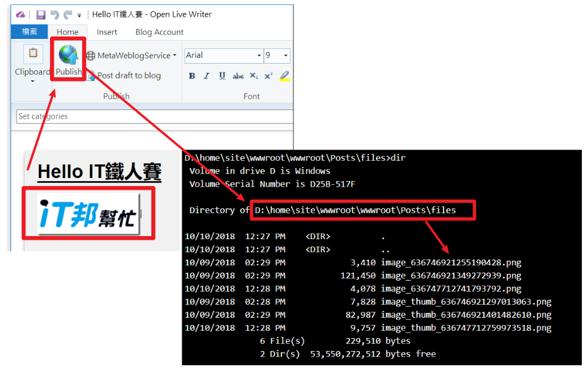588x377 pixels.
Task: Expand the Clipboard dropdown arrow
Action: (33, 81)
